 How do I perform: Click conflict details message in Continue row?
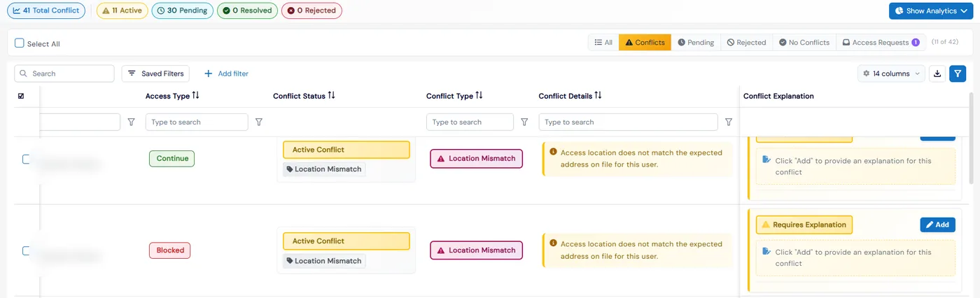coord(637,159)
